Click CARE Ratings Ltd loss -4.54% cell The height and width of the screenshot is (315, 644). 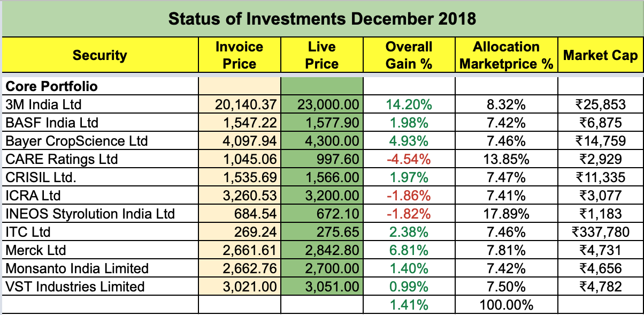coord(409,159)
